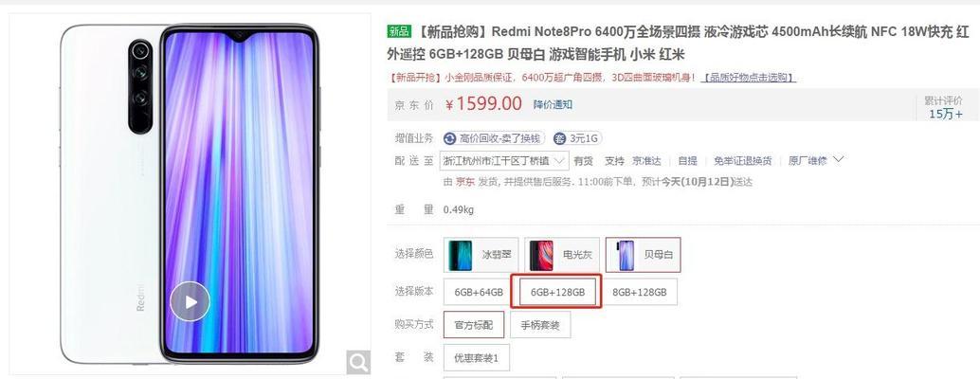The image size is (980, 379).
Task: Expand the chevron after 原厂维修
Action: [838, 160]
